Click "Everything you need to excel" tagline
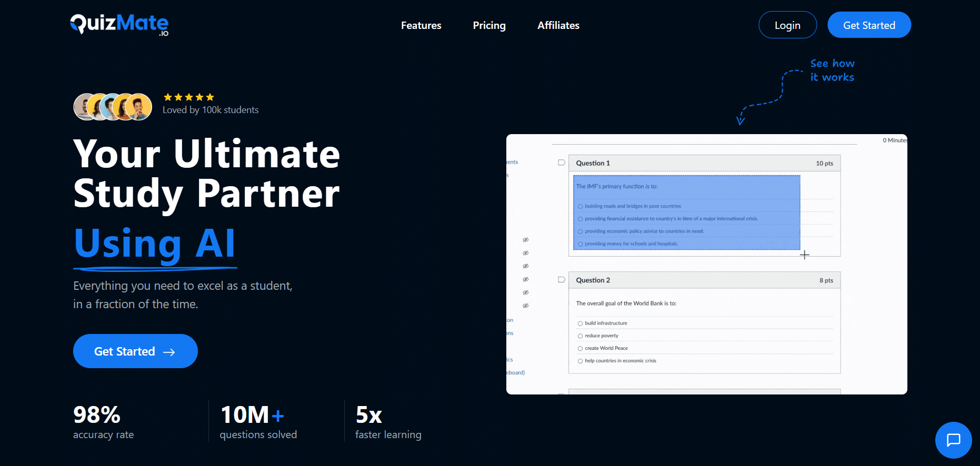Image resolution: width=980 pixels, height=466 pixels. [183, 295]
